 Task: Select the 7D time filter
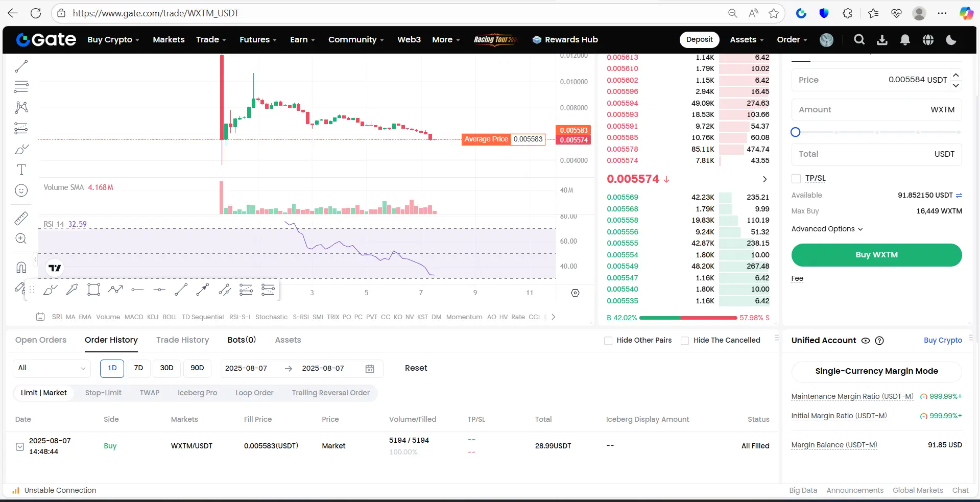pyautogui.click(x=138, y=368)
